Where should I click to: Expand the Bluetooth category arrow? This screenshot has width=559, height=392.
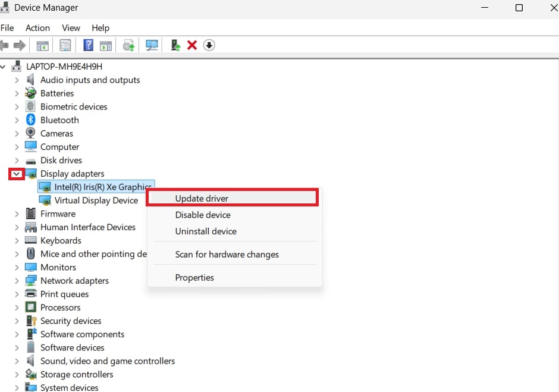pyautogui.click(x=17, y=120)
